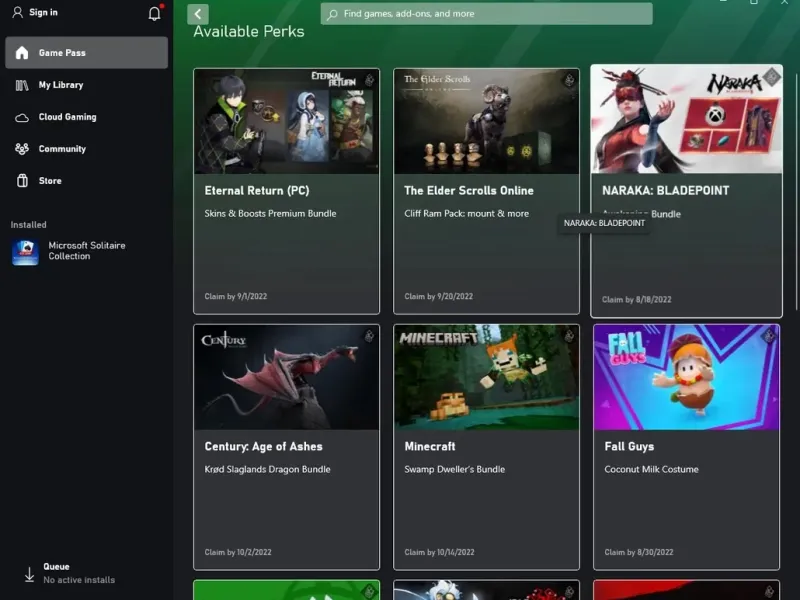Open Eternal Return artwork thumbnail
The width and height of the screenshot is (800, 600).
tap(286, 121)
